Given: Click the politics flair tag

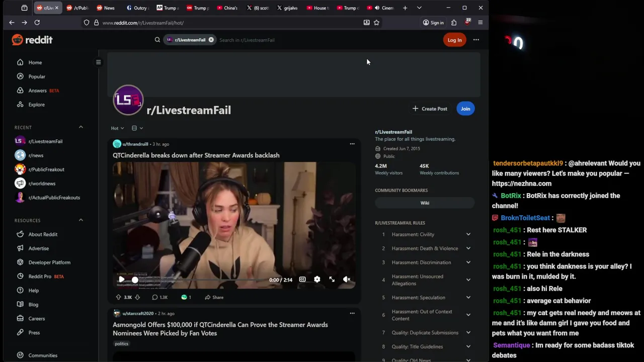Looking at the screenshot, I should [122, 344].
